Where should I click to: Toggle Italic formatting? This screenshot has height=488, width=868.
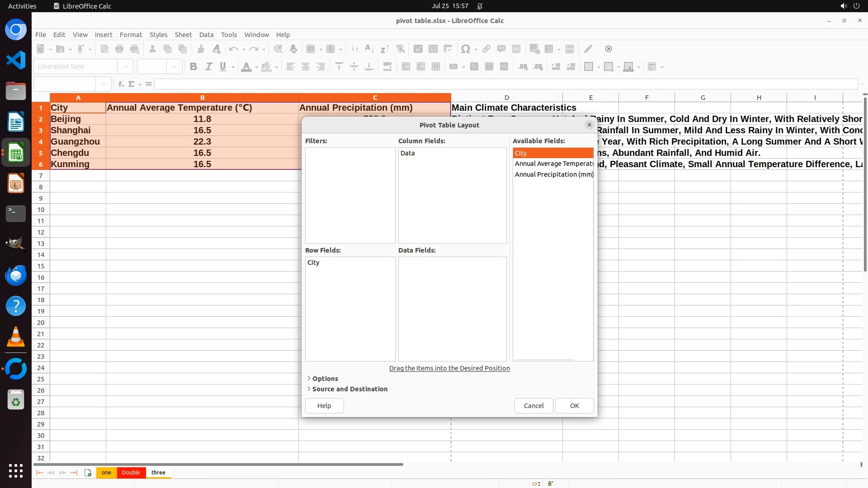(x=208, y=66)
